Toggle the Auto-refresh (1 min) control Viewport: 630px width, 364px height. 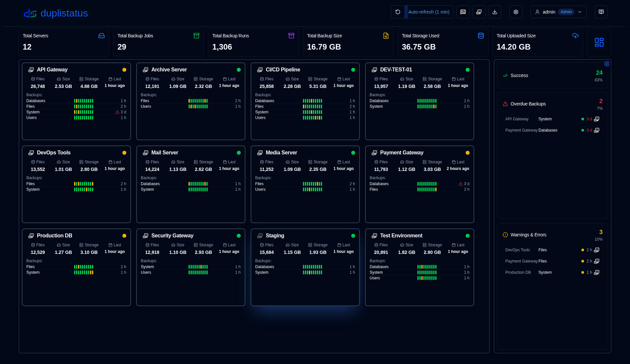[x=429, y=12]
